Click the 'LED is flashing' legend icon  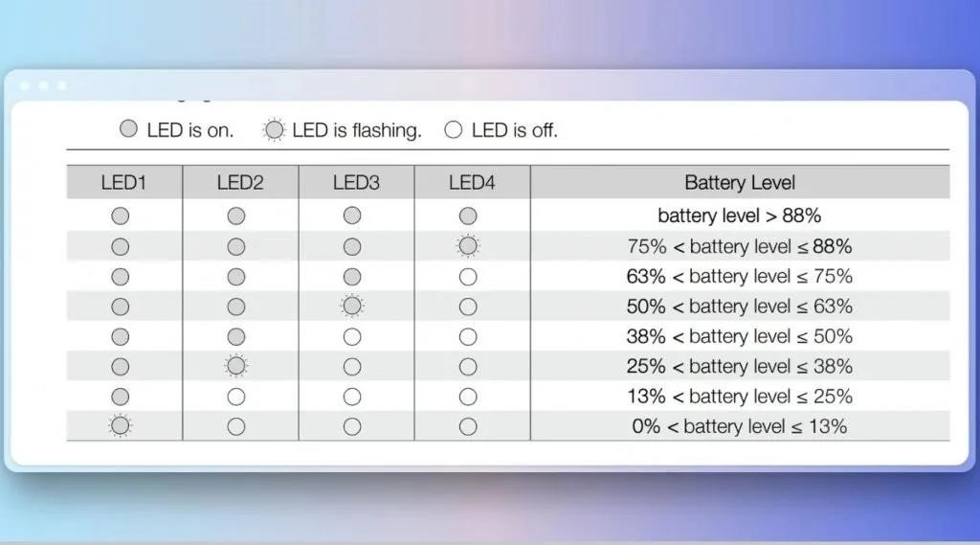point(275,129)
